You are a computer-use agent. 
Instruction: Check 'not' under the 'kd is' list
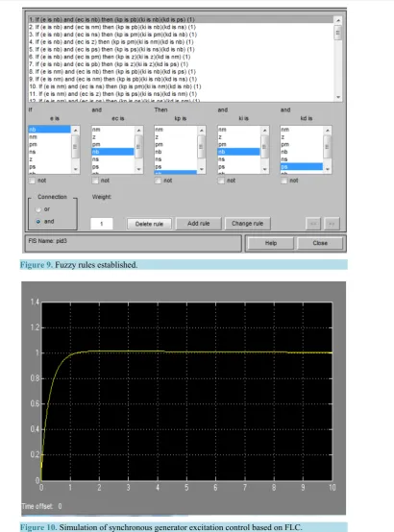click(283, 181)
